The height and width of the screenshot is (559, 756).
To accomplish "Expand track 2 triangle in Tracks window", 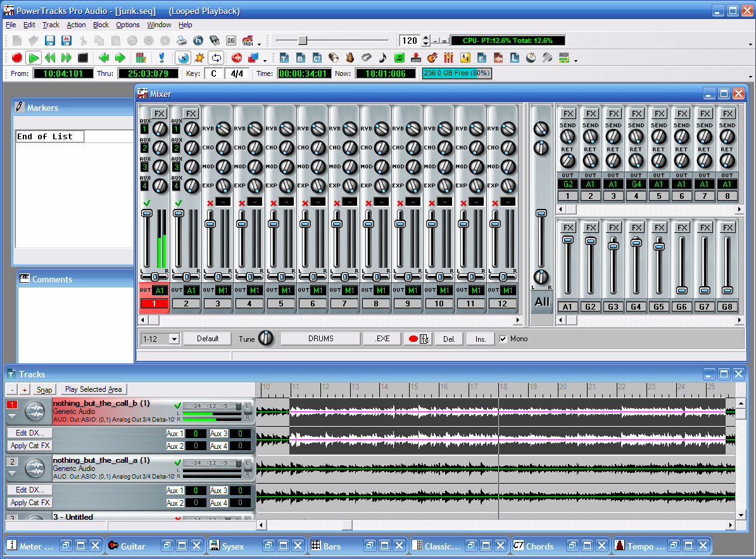I will pos(12,474).
